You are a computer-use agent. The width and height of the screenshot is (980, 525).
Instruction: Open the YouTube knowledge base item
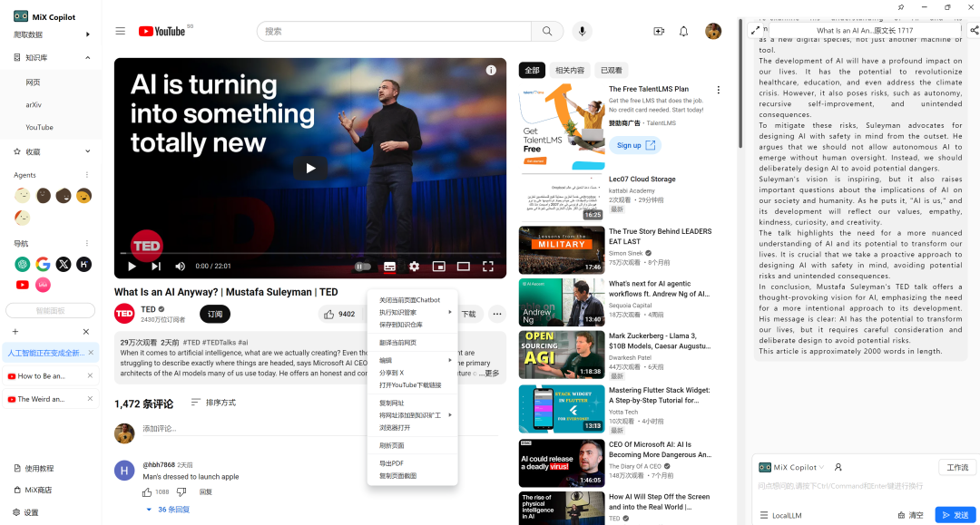click(39, 127)
